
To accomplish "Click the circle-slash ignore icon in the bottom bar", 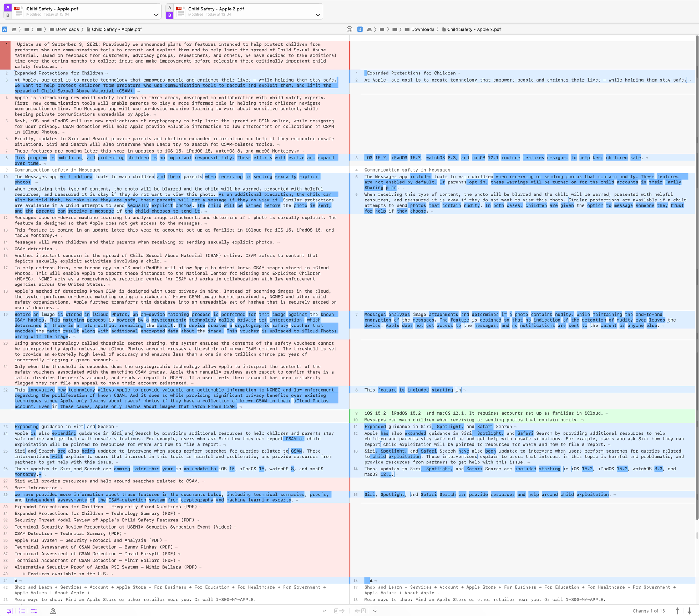I will point(53,611).
